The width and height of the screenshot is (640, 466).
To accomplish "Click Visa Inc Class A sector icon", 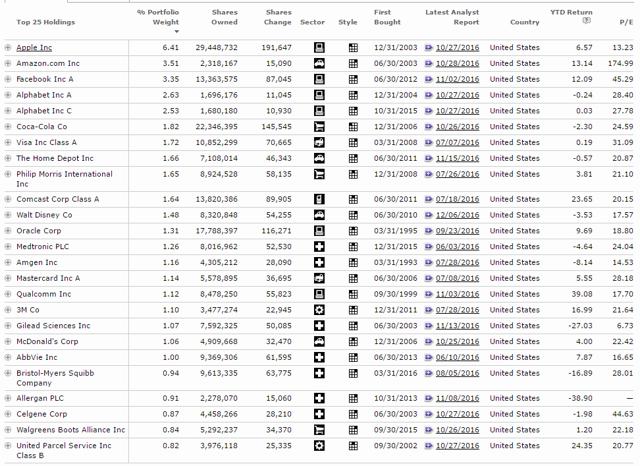I will click(x=319, y=143).
